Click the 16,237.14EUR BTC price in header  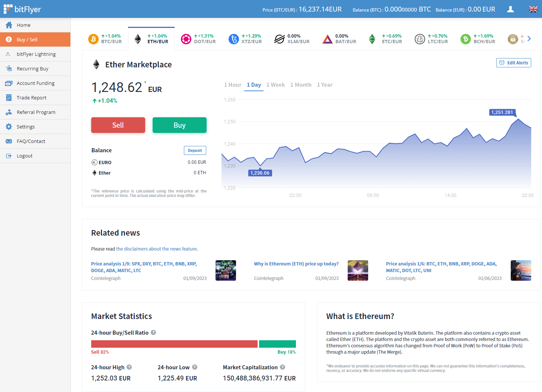[x=320, y=9]
